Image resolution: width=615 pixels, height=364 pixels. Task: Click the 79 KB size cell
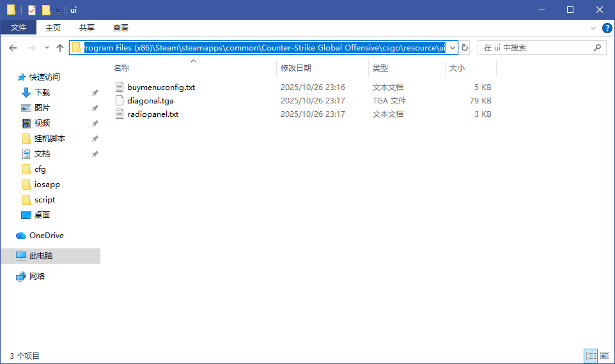[481, 101]
